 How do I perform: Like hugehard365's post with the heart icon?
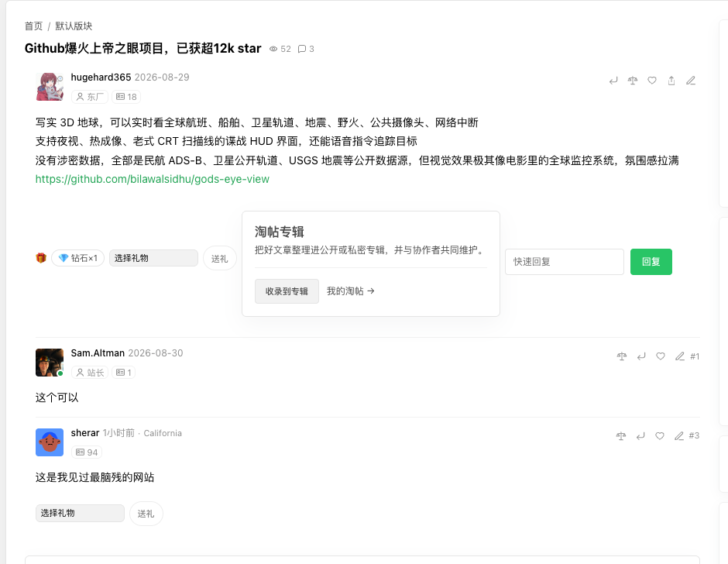point(652,81)
